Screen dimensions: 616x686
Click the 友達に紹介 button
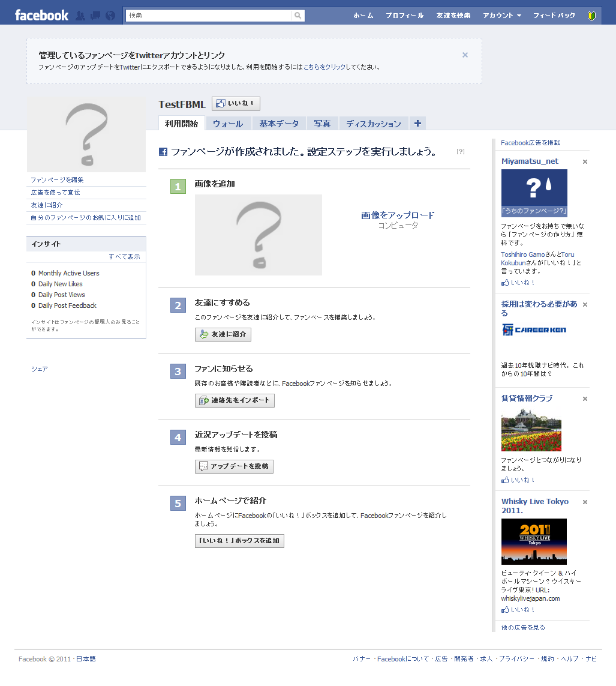point(223,334)
